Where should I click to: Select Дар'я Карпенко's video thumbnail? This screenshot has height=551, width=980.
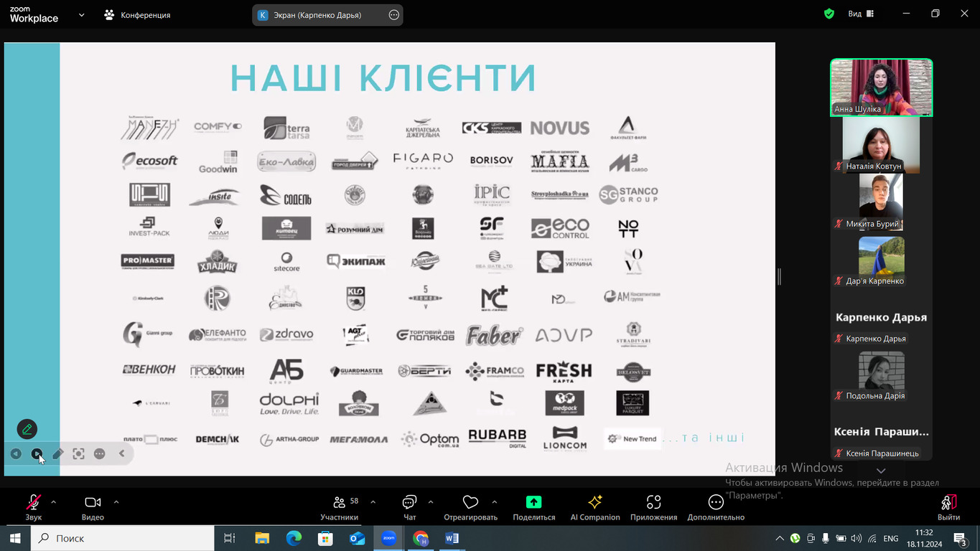881,259
